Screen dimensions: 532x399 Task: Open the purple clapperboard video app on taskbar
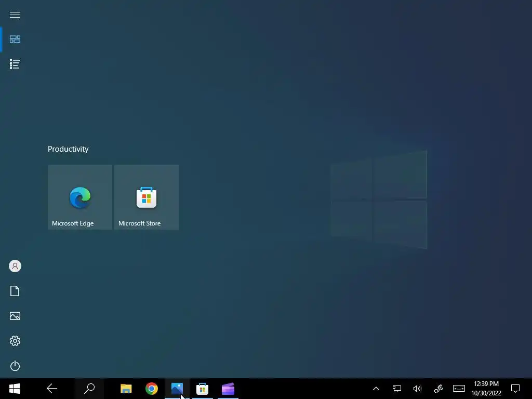coord(228,389)
